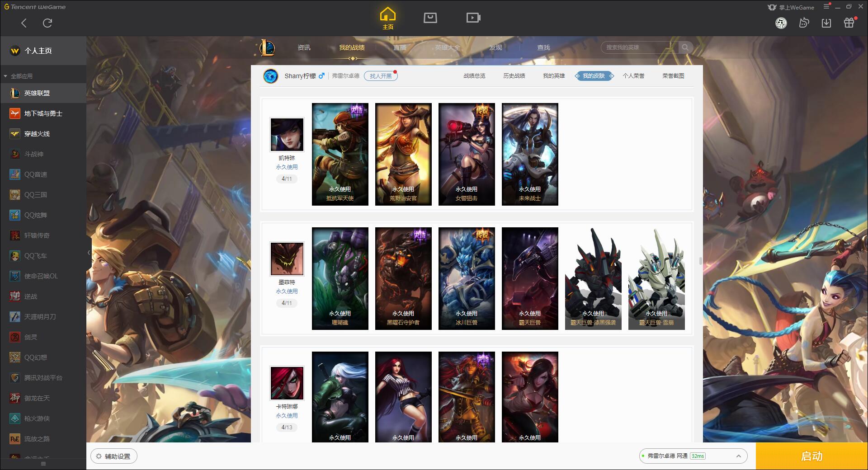Select 穿越火线 in app list
The height and width of the screenshot is (470, 868).
tap(43, 134)
